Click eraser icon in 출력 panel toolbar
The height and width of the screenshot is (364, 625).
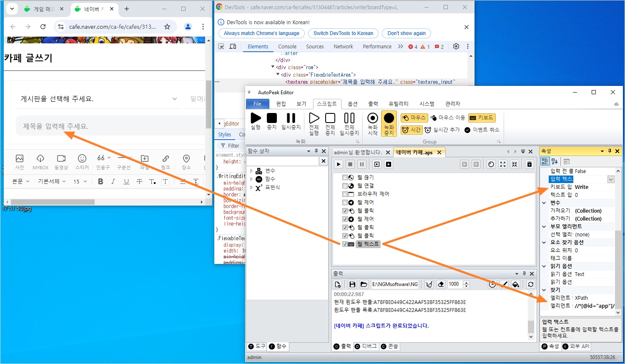coord(441,284)
